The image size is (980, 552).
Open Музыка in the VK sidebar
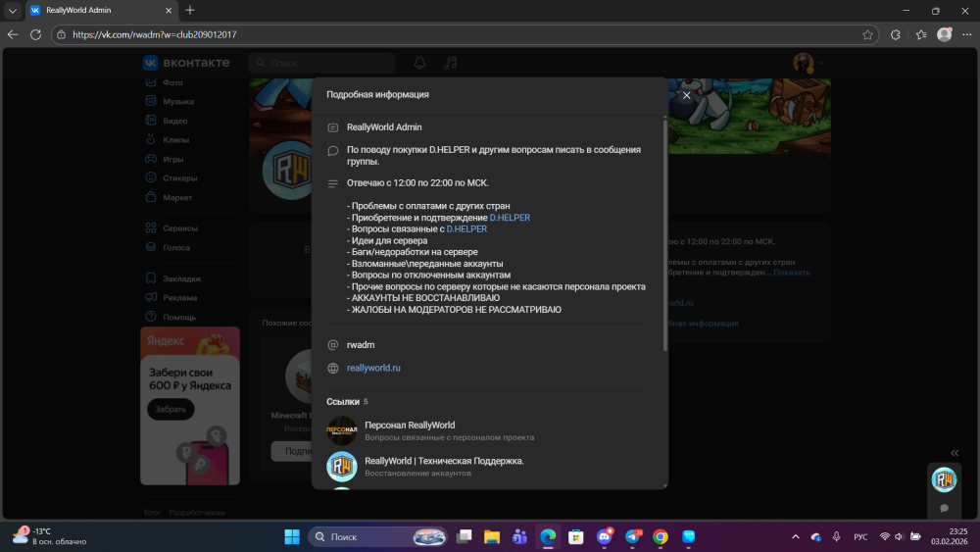(x=178, y=101)
